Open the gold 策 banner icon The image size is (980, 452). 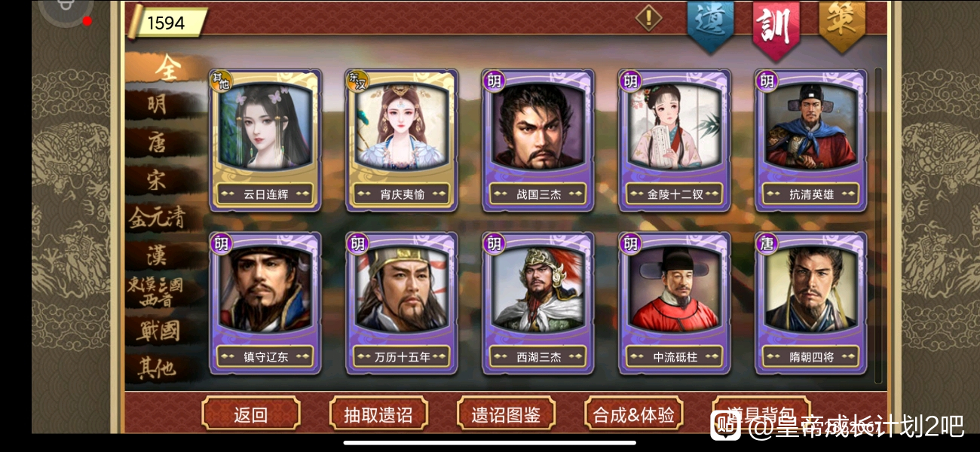tap(842, 25)
